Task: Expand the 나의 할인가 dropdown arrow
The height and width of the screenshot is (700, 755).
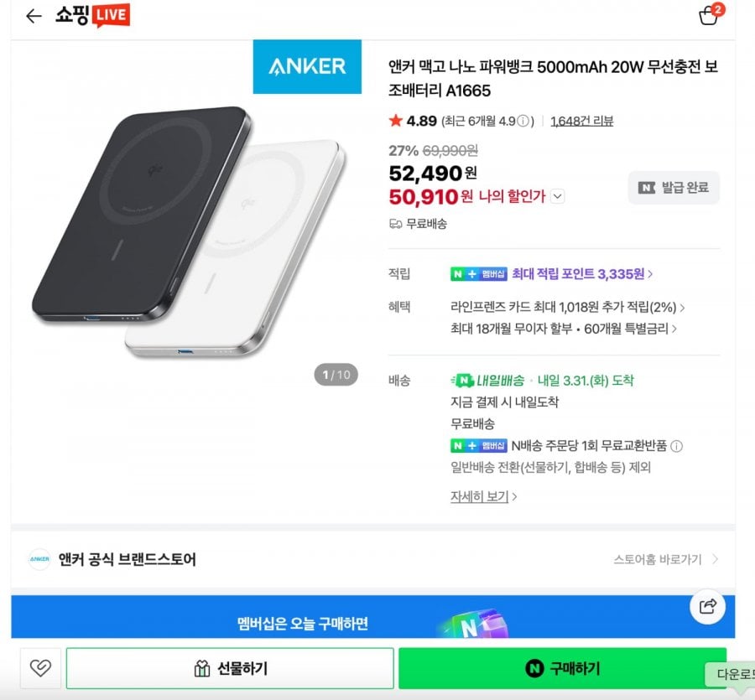Action: (x=558, y=196)
